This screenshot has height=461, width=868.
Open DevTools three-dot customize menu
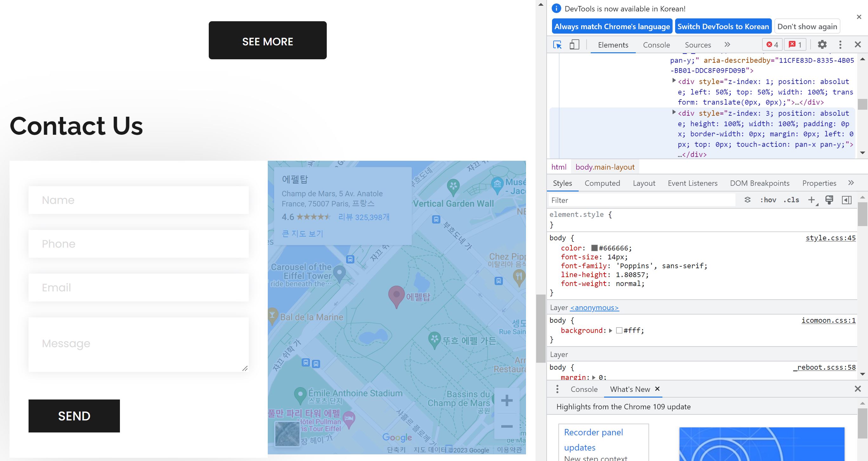840,45
